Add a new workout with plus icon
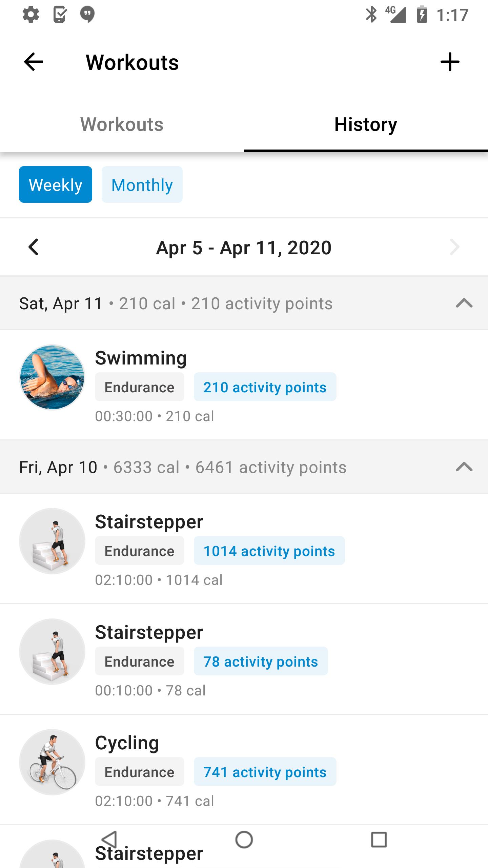488x868 pixels. tap(450, 62)
